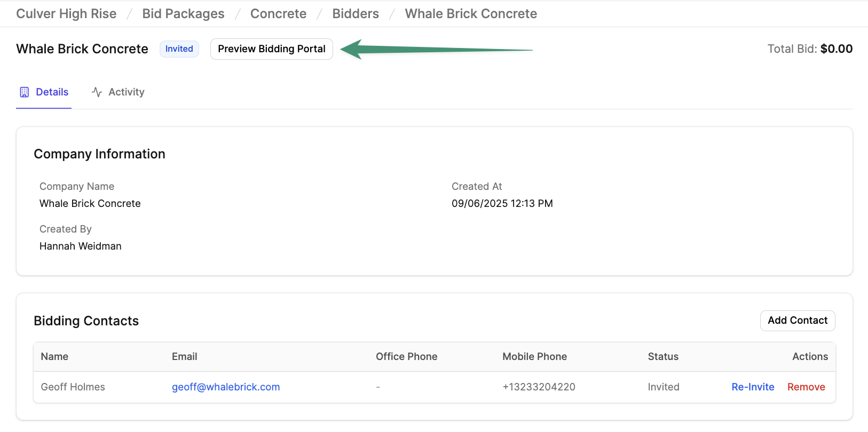This screenshot has width=868, height=432.
Task: Click the Status column header
Action: [x=663, y=357]
